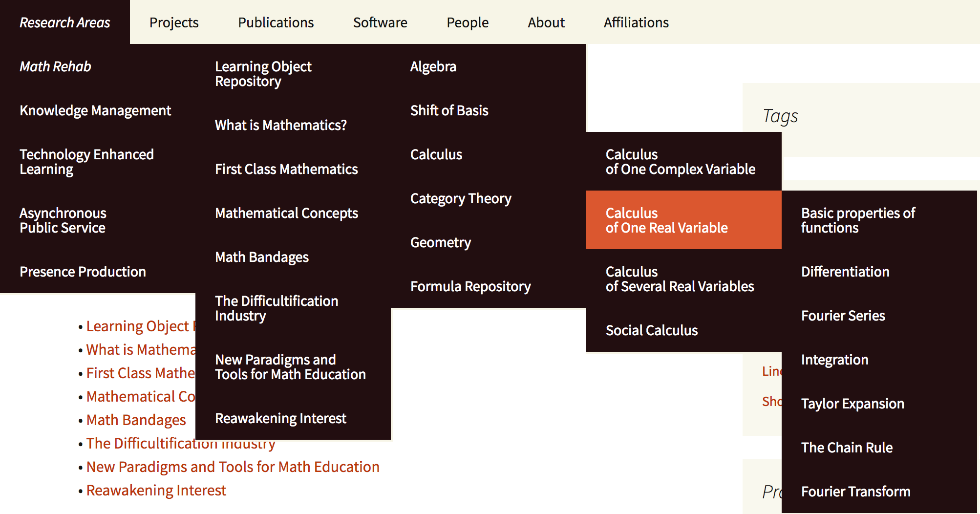Screen dimensions: 980x514
Task: Open What is Mathematics? menu entry
Action: click(x=281, y=125)
